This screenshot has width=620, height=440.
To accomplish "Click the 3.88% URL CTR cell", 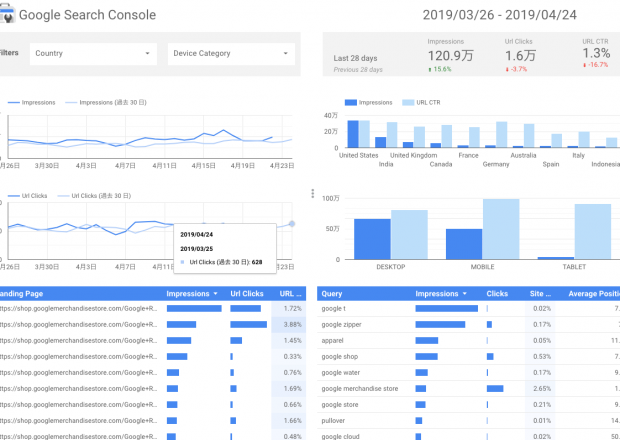I will point(289,325).
